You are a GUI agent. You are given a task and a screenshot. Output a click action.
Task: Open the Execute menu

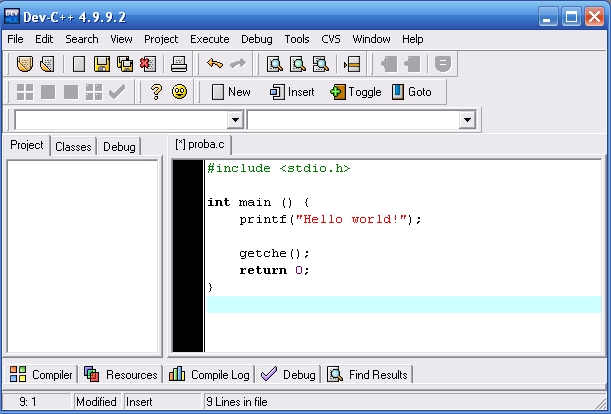[210, 39]
